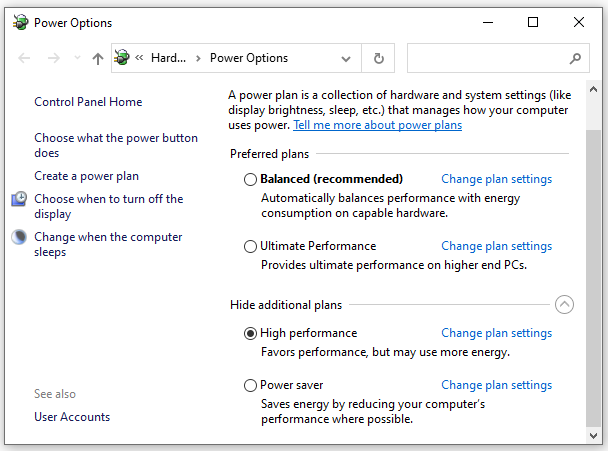Select the Balanced (recommended) plan

[250, 179]
